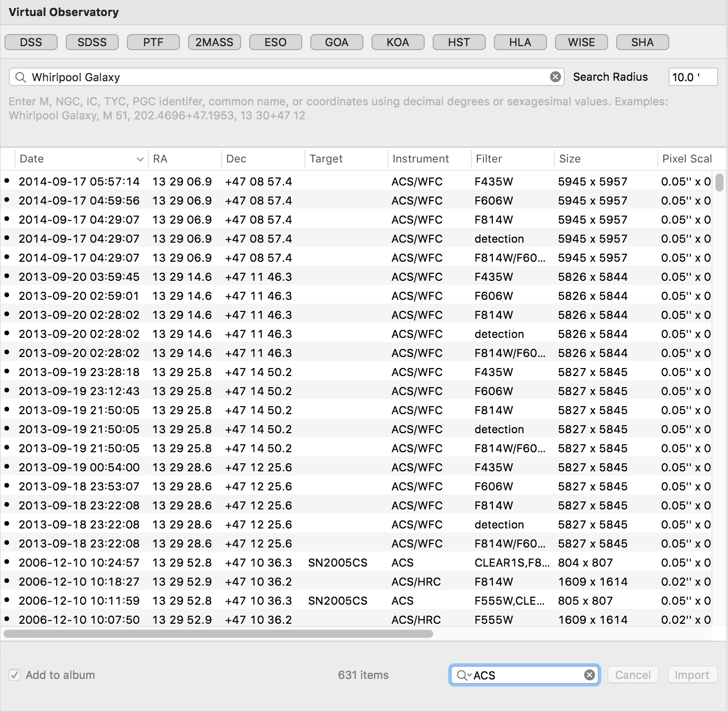This screenshot has height=712, width=728.
Task: Clear the ACS filter text
Action: point(590,675)
